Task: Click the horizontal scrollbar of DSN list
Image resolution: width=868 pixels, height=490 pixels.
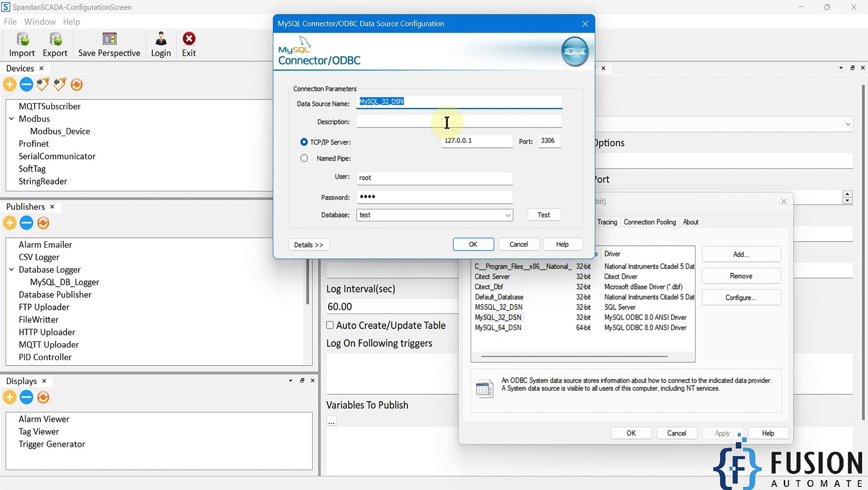Action: click(x=574, y=357)
